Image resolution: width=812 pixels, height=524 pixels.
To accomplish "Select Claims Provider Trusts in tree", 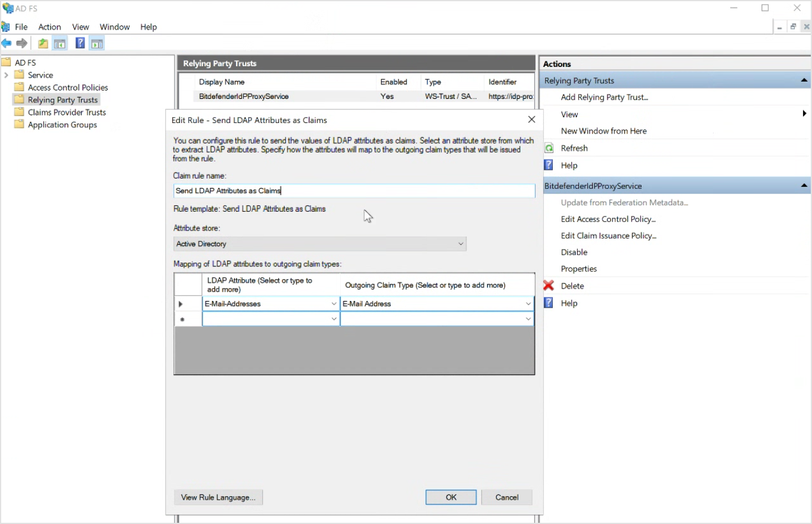I will (x=67, y=112).
